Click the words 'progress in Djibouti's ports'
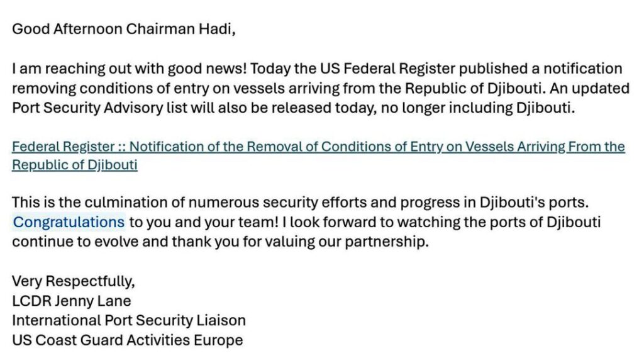This screenshot has height=363, width=644. tap(494, 203)
